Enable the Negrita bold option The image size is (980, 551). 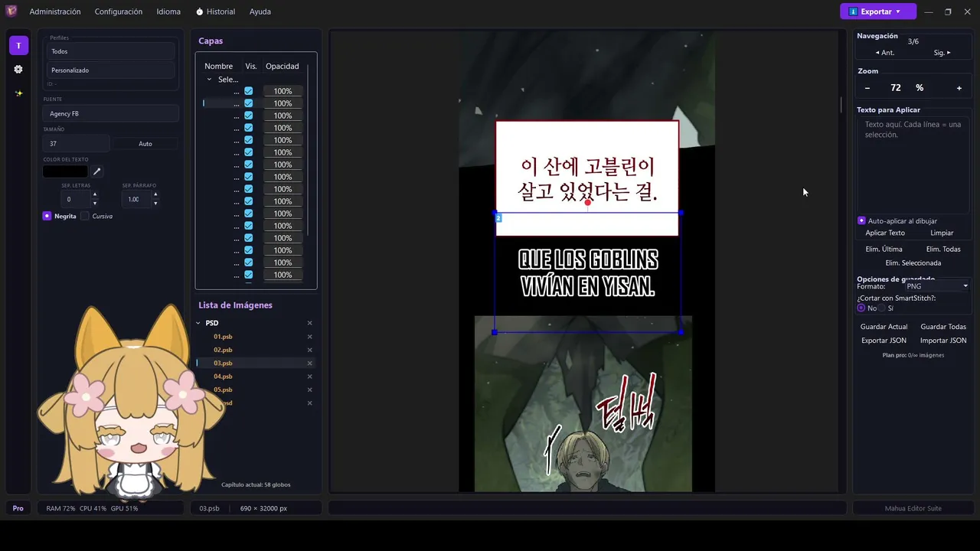[x=47, y=216]
